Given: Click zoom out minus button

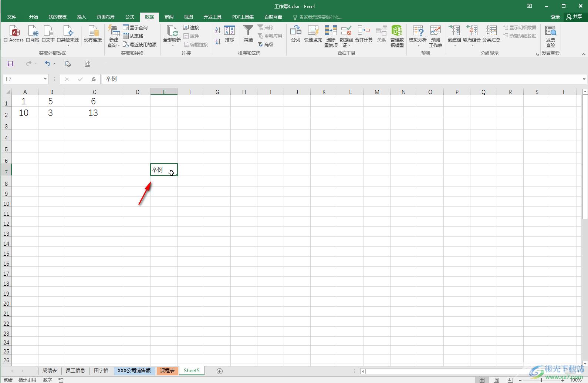Looking at the screenshot, I should [520, 380].
